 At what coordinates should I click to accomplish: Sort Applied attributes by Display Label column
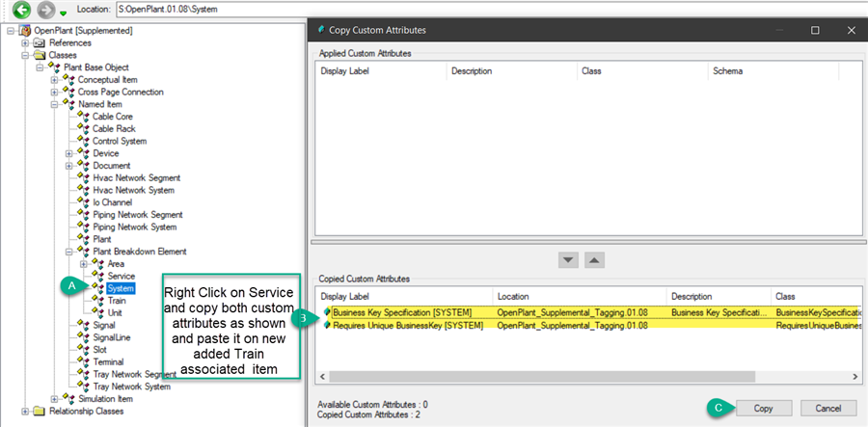coord(381,71)
